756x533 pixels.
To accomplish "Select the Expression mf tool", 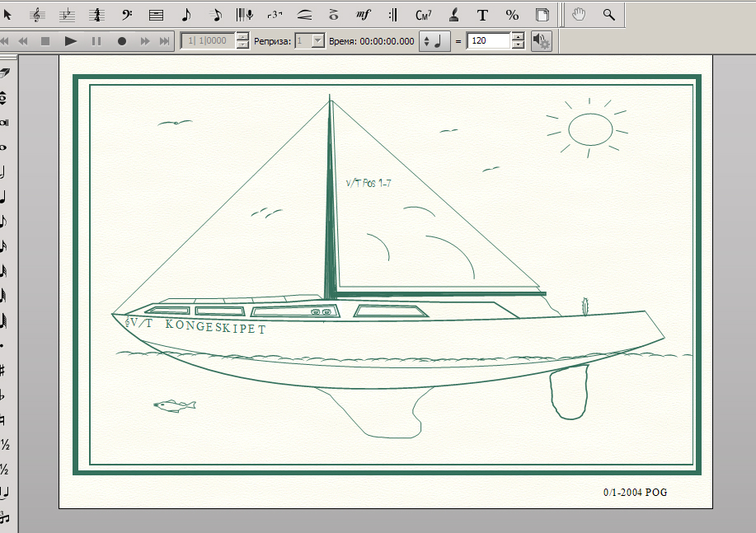I will click(x=363, y=14).
